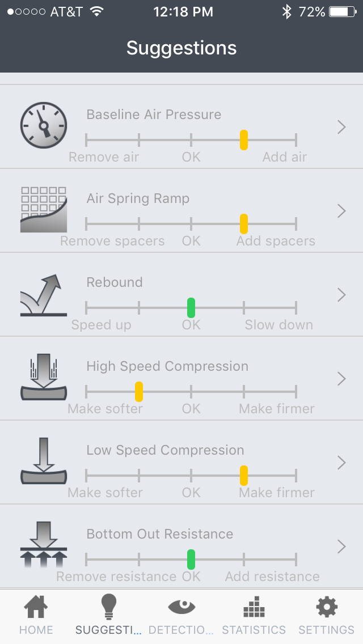This screenshot has height=644, width=363.
Task: Click the yellow Baseline Air Pressure slider marker
Action: (x=244, y=139)
